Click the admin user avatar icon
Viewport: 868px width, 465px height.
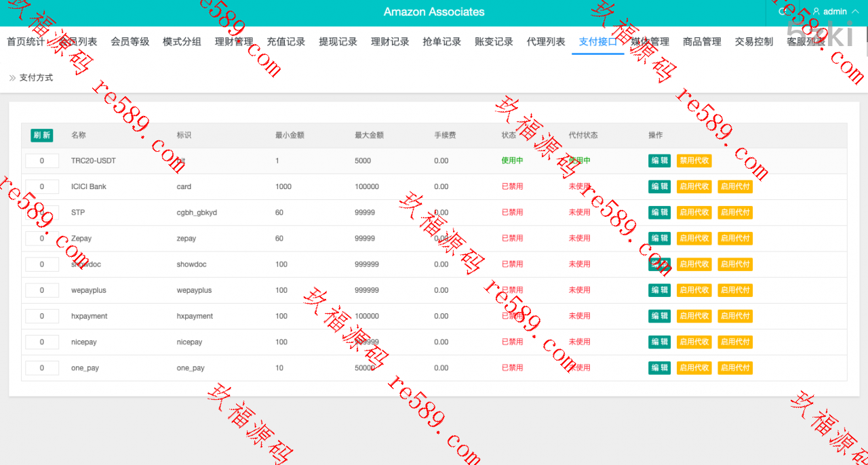pyautogui.click(x=816, y=12)
